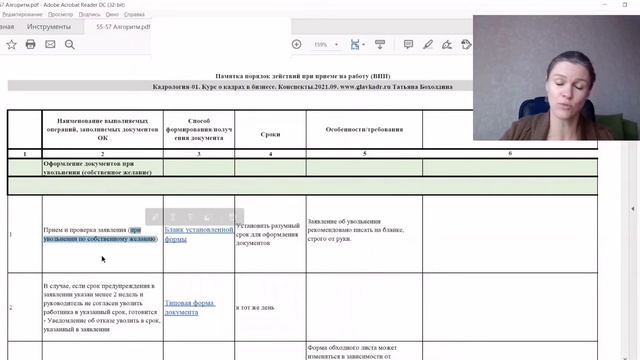Open the Редактирование menu
This screenshot has height=360, width=640.
[22, 14]
